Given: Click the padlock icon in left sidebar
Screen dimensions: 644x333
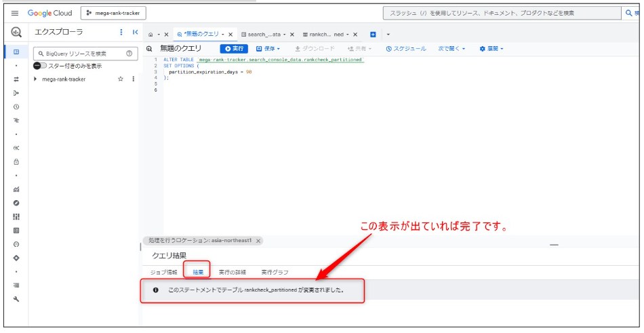Looking at the screenshot, I should [16, 161].
